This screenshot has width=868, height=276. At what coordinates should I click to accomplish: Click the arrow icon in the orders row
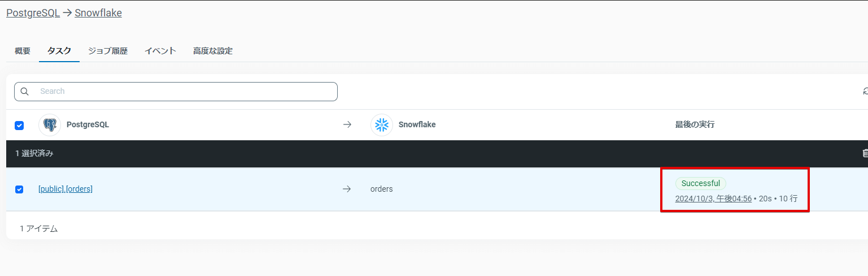347,189
